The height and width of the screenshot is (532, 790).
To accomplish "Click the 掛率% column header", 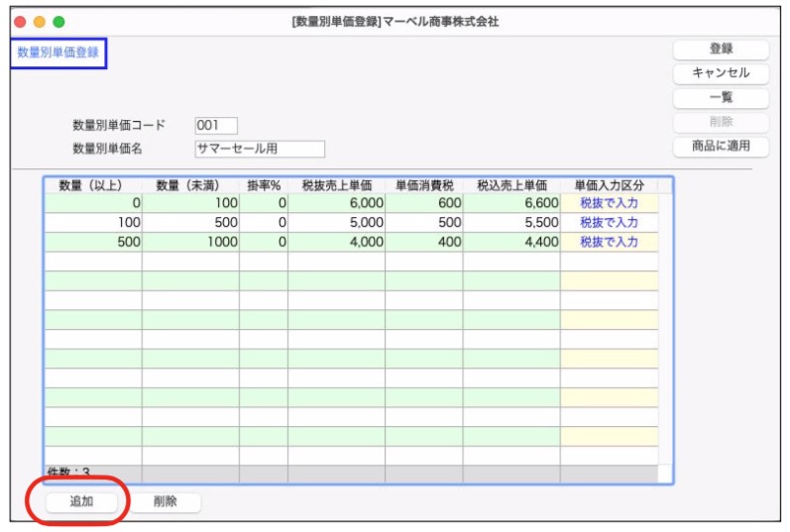I will (x=263, y=185).
